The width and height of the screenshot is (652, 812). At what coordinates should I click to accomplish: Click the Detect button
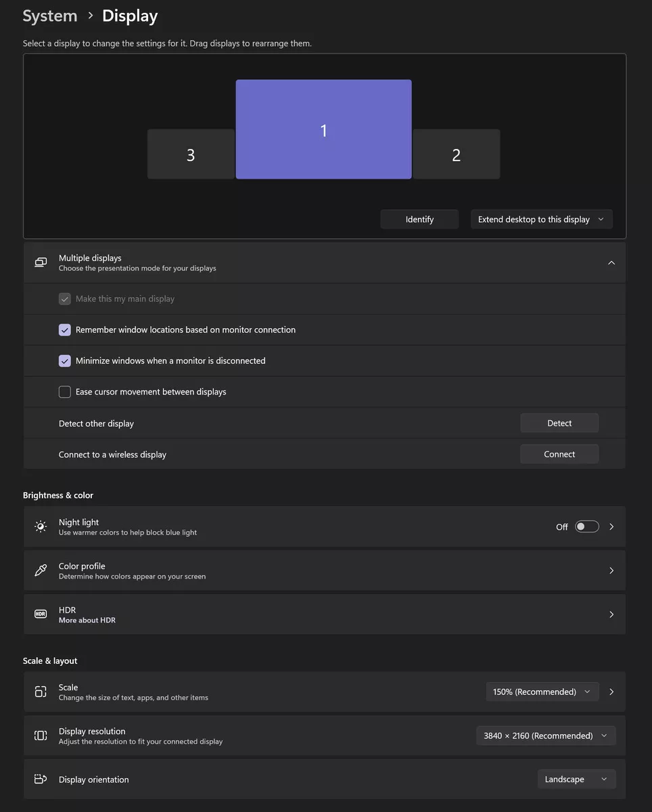tap(559, 423)
